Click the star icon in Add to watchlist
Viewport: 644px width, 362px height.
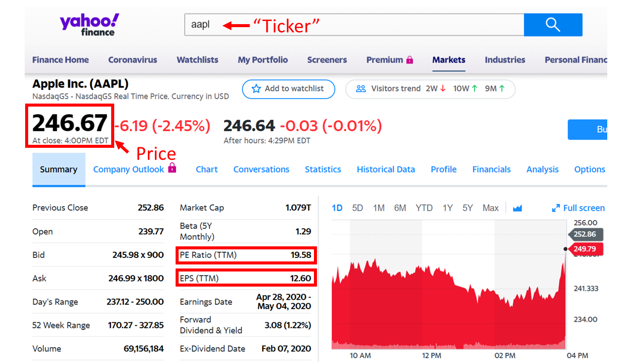[256, 88]
